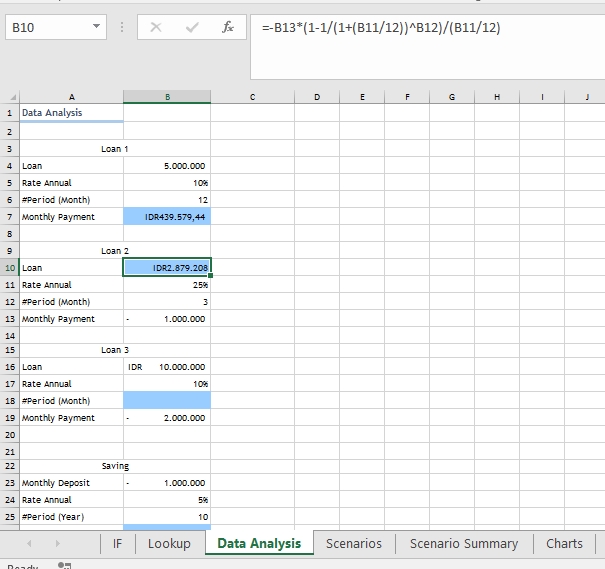The image size is (605, 569).
Task: Select Loan 3 rate cell showing 10% in row 17
Action: pyautogui.click(x=167, y=384)
